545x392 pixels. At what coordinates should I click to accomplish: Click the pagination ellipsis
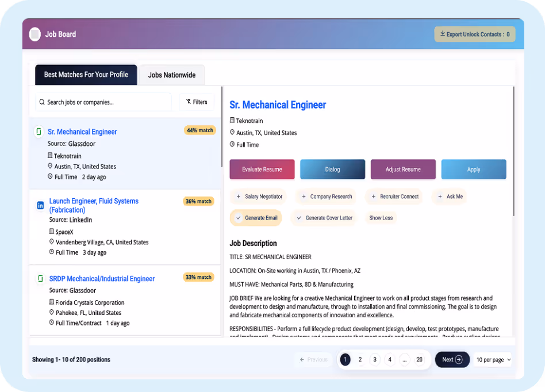(x=405, y=360)
